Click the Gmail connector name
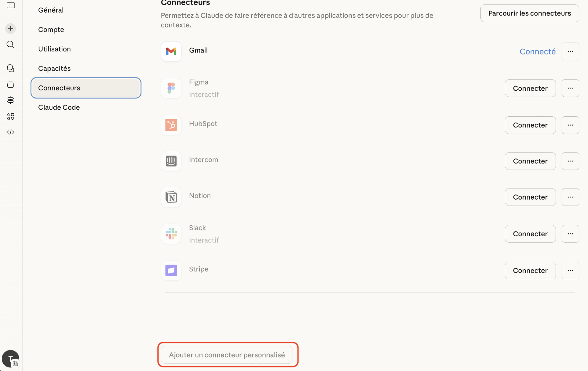This screenshot has width=588, height=371. click(198, 50)
